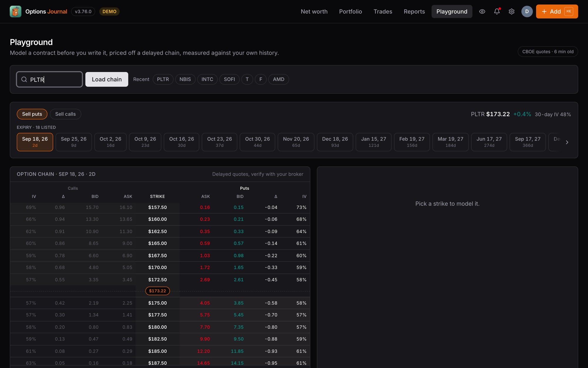Open the notifications bell
588x368 pixels.
(497, 11)
